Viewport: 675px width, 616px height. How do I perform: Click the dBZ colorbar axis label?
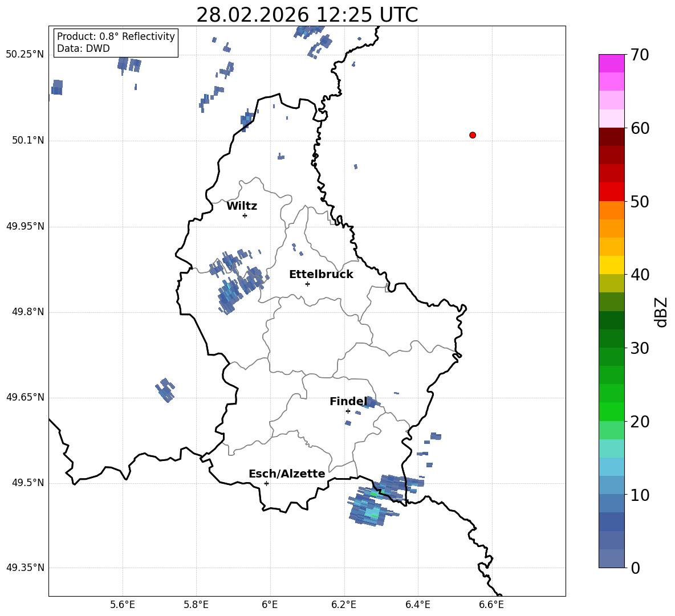tap(662, 312)
